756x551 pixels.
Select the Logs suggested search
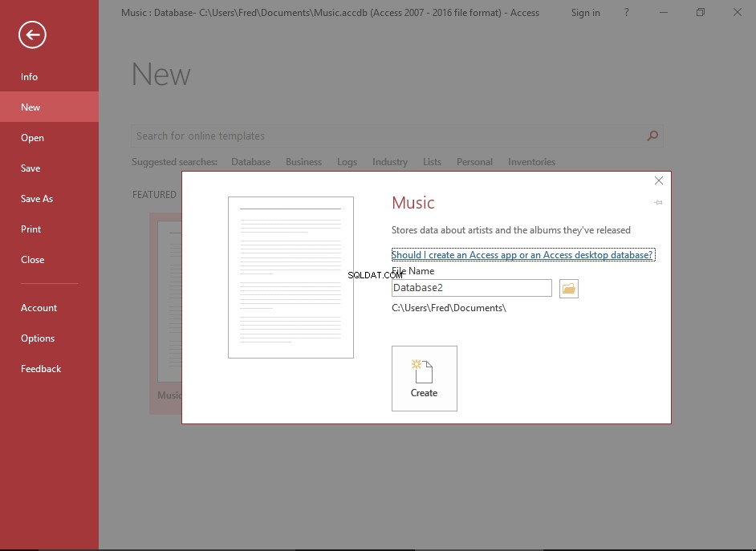coord(348,162)
